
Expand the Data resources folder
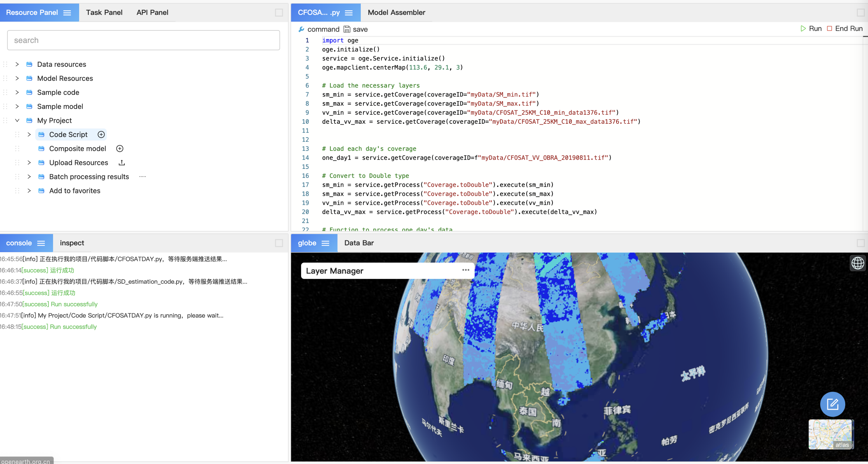point(17,64)
